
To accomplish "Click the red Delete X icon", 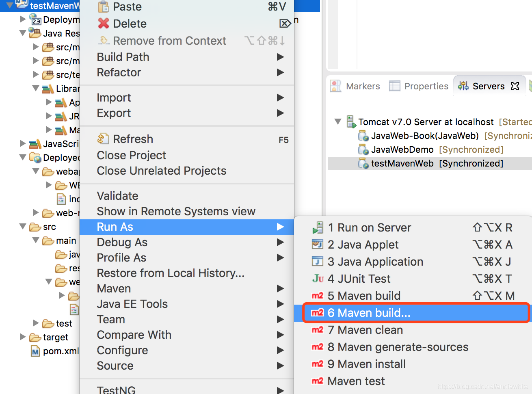I will coord(104,24).
